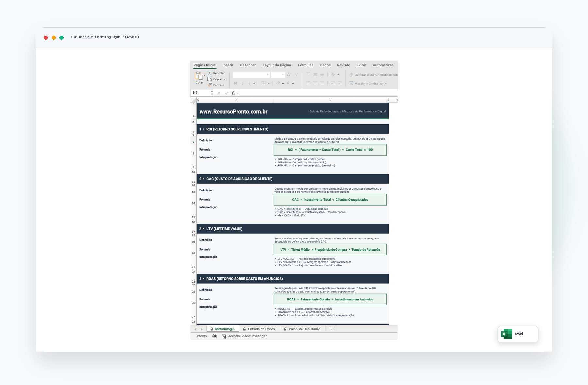588x385 pixels.
Task: Decrease the cell indent
Action: (333, 83)
